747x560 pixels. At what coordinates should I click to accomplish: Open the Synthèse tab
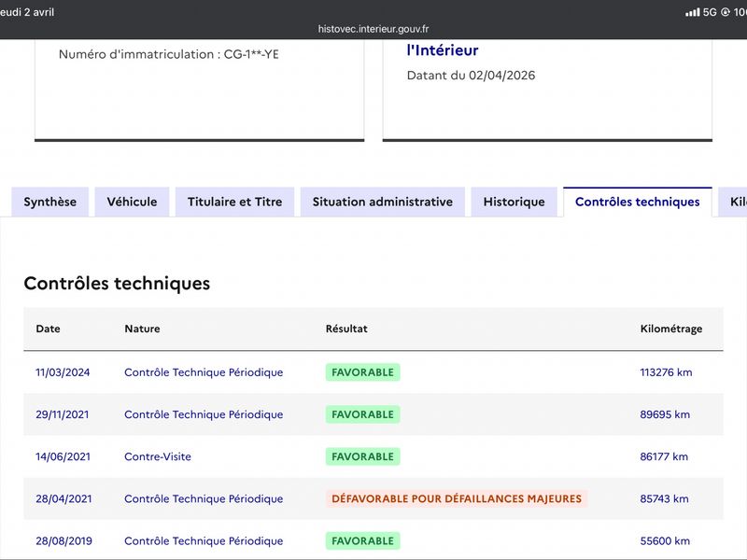click(x=50, y=202)
